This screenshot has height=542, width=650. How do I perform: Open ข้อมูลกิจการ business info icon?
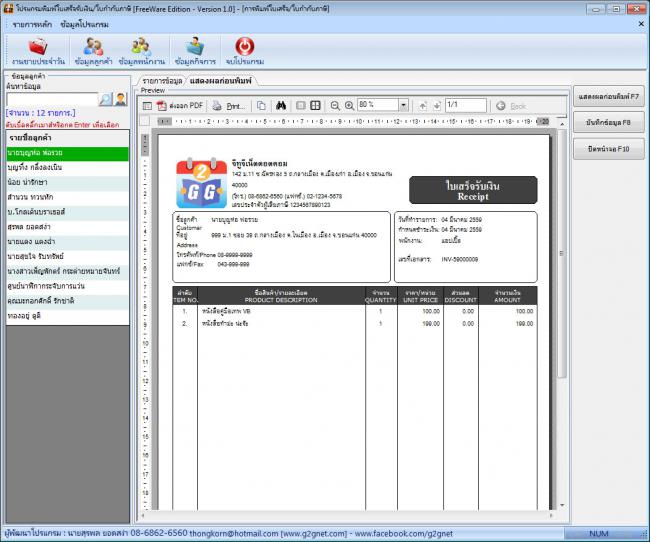[x=195, y=49]
